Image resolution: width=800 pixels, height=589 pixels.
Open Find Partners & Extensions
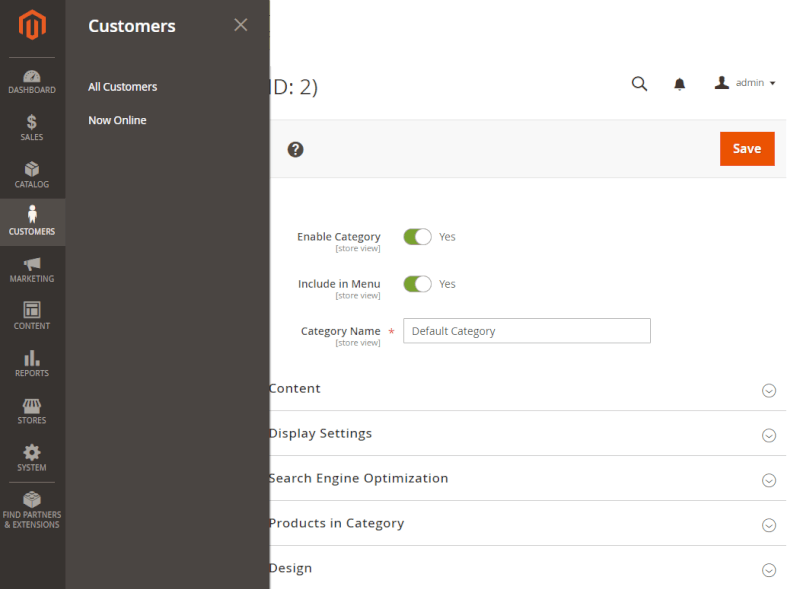click(32, 512)
